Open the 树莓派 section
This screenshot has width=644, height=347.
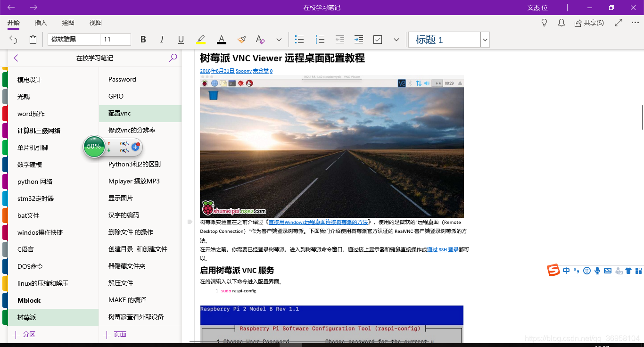click(x=53, y=317)
